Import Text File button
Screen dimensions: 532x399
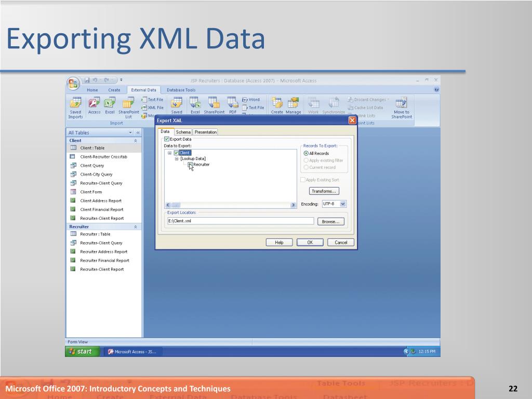tap(152, 100)
